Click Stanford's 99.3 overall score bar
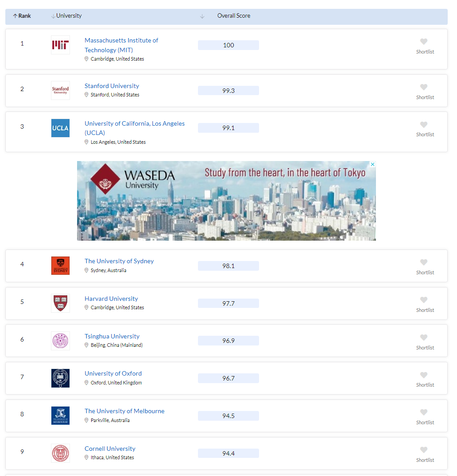The image size is (457, 476). pos(228,90)
